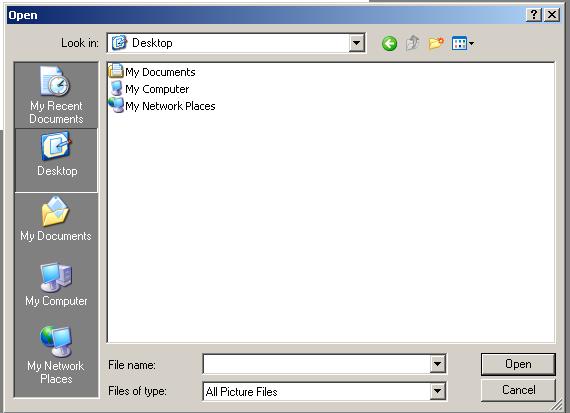Go up one folder level

(413, 44)
